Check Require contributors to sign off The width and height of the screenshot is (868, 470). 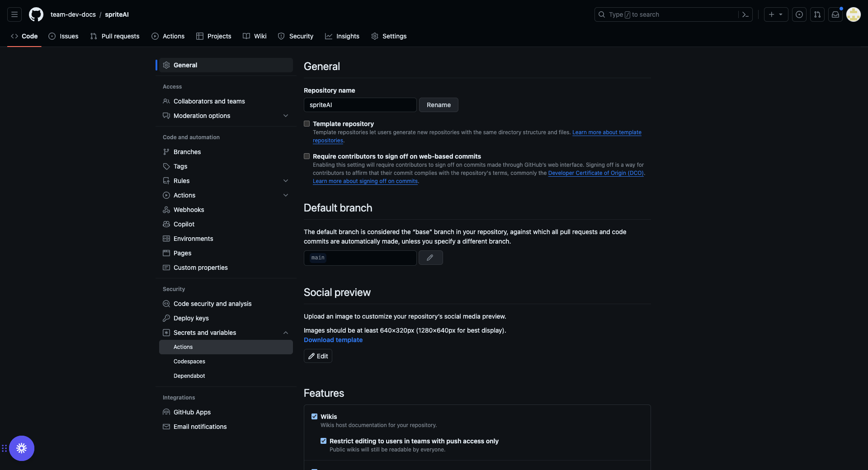pos(307,156)
